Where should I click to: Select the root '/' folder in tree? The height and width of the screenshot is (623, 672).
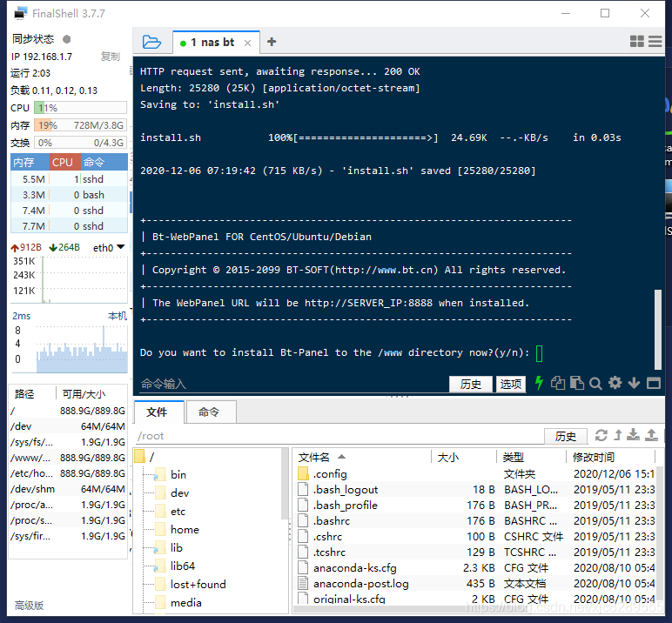tap(144, 457)
